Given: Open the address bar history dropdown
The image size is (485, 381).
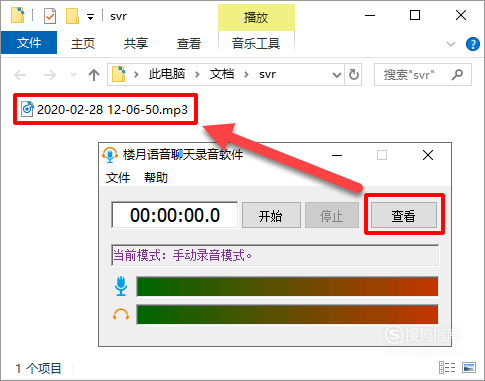Looking at the screenshot, I should 337,75.
